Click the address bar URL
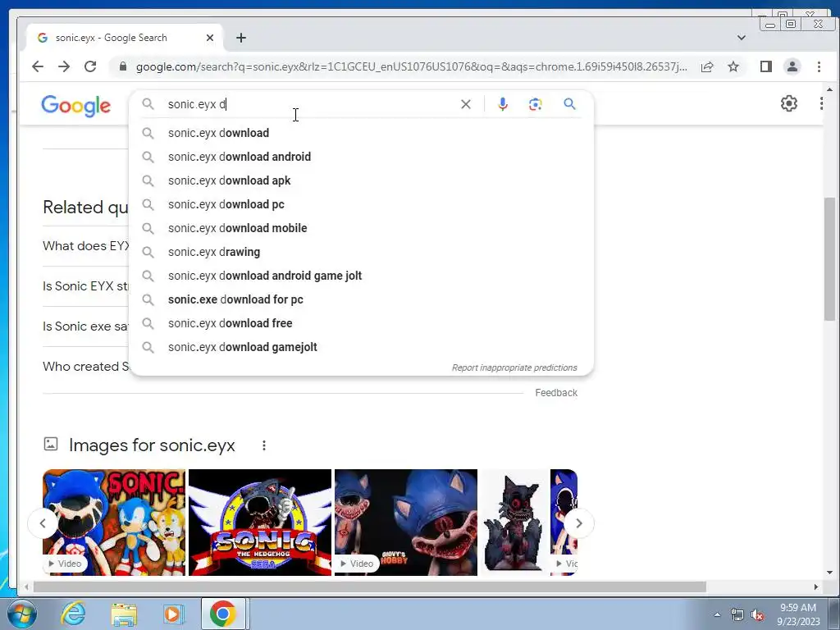Viewport: 840px width, 630px height. point(411,66)
